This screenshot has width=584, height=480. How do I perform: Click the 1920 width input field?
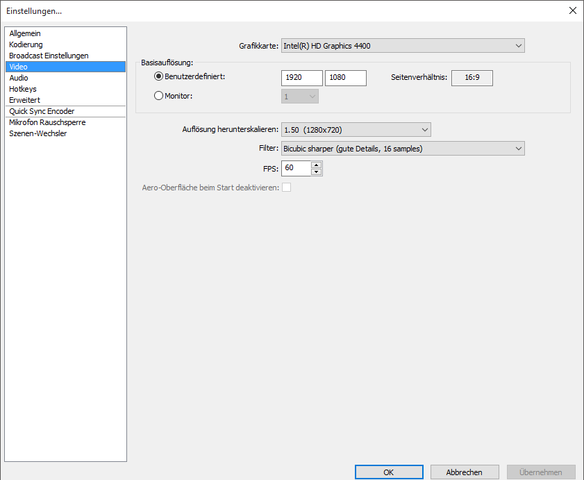tap(302, 77)
